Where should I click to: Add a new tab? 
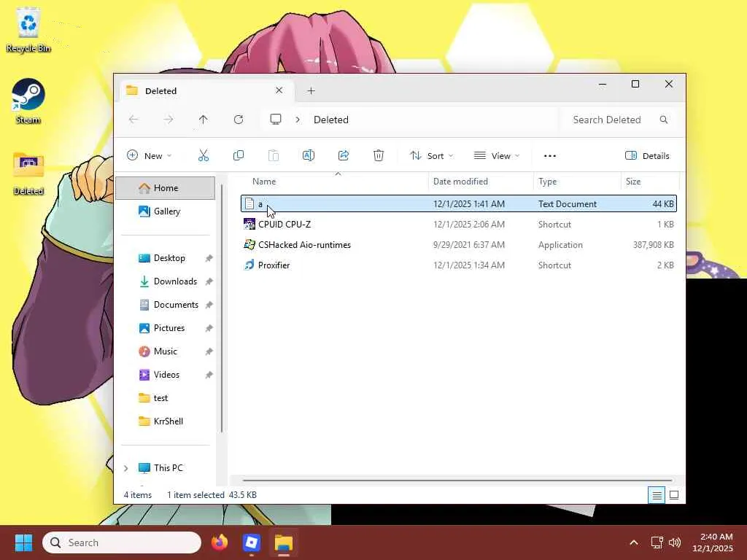click(x=311, y=90)
